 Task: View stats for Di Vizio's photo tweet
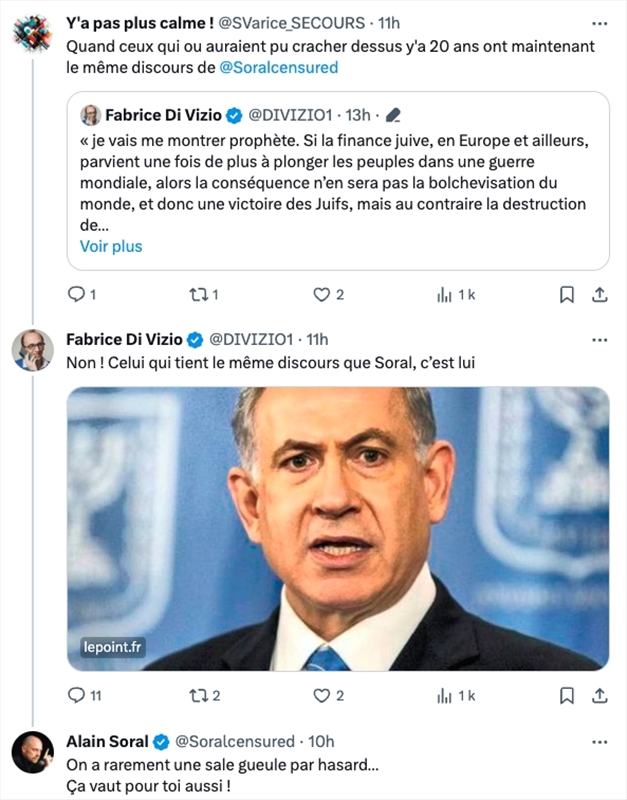click(445, 696)
